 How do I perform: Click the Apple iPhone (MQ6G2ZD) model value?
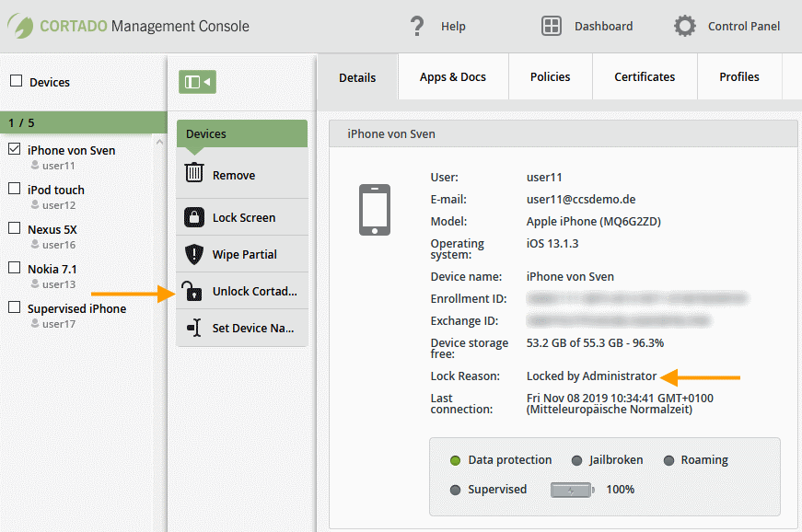pos(594,221)
